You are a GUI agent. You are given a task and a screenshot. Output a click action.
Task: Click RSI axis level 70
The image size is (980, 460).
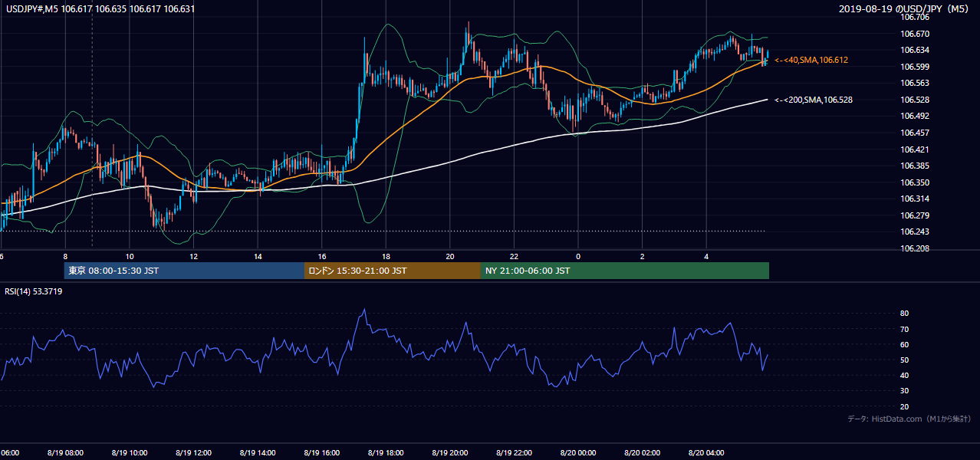coord(905,329)
